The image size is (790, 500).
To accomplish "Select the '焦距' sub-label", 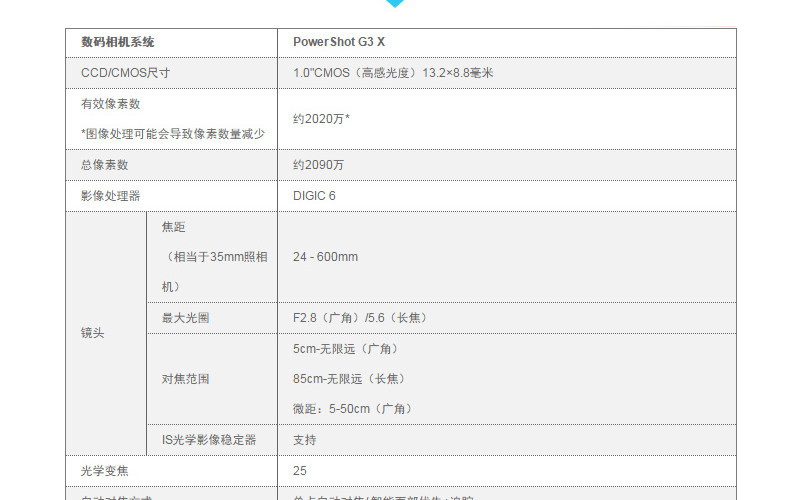I will 173,227.
